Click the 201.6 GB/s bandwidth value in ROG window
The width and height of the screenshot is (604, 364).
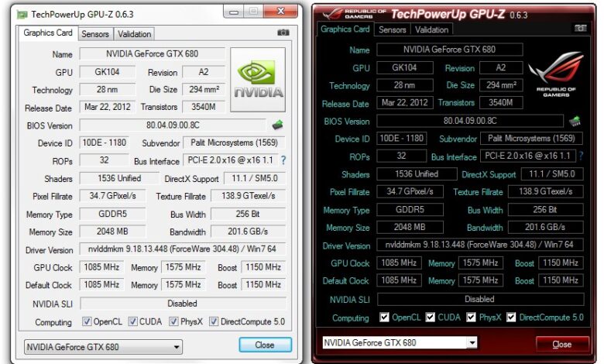pos(545,227)
